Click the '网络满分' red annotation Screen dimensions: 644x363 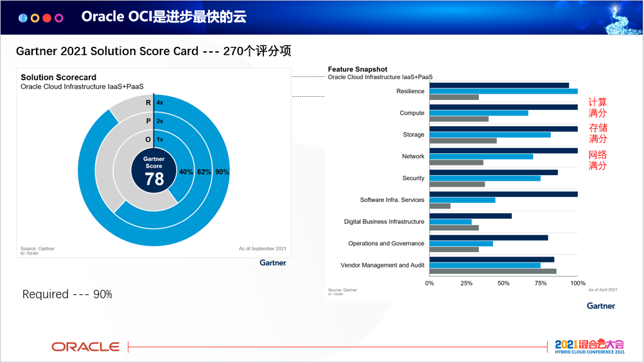(x=597, y=160)
